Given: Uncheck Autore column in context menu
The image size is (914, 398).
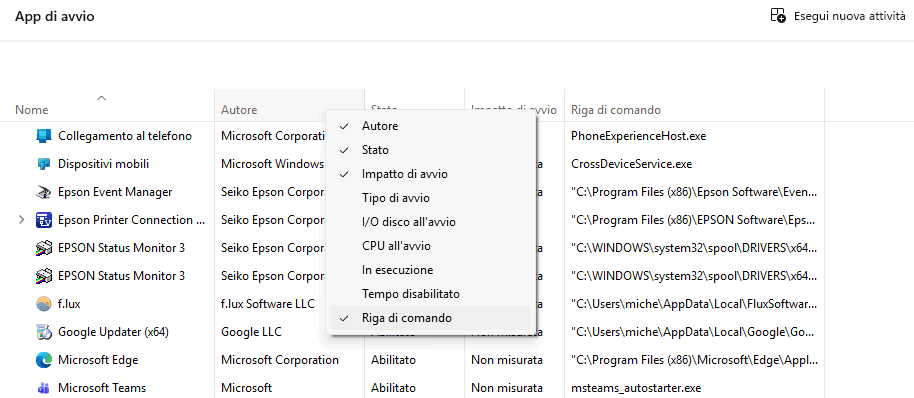Looking at the screenshot, I should (x=430, y=126).
